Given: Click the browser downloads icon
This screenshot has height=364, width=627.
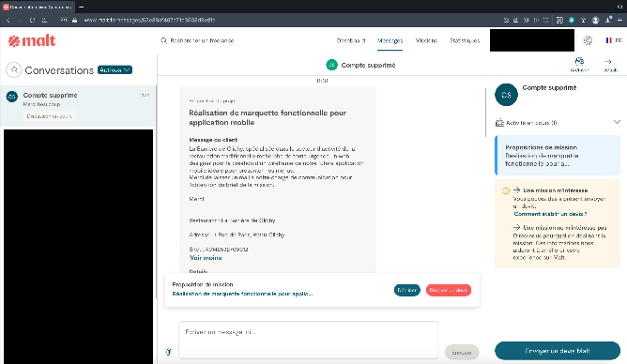Looking at the screenshot, I should [608, 20].
